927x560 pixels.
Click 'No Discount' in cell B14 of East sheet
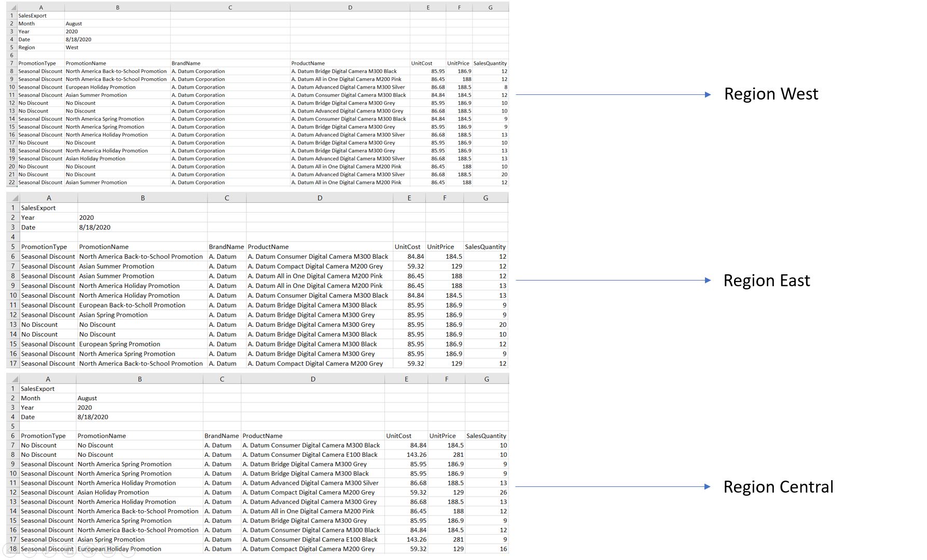pos(98,334)
